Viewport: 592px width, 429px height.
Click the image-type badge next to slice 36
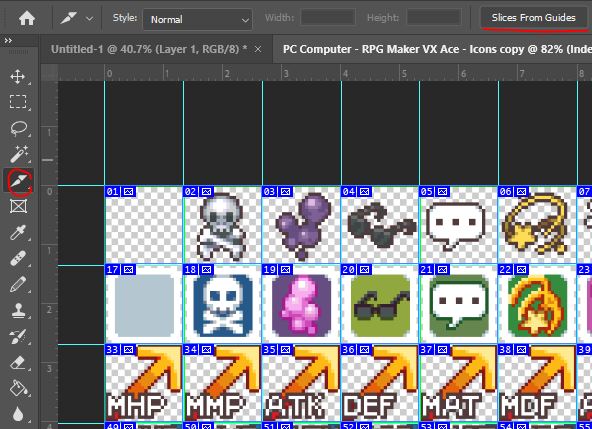tap(364, 349)
